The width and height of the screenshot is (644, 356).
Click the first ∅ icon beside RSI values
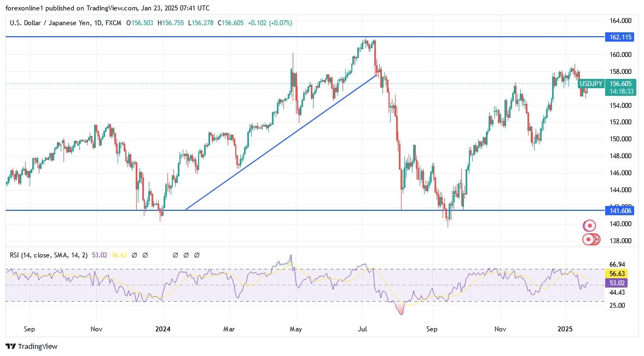click(x=134, y=255)
